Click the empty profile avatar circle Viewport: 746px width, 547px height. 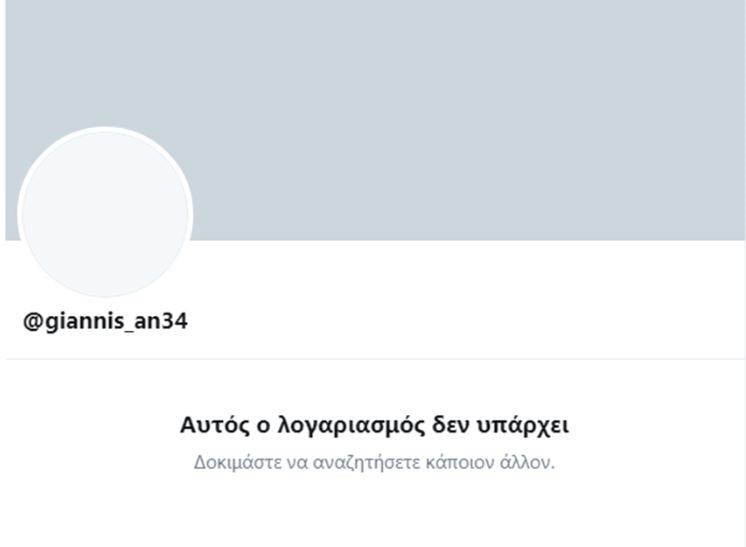coord(105,213)
